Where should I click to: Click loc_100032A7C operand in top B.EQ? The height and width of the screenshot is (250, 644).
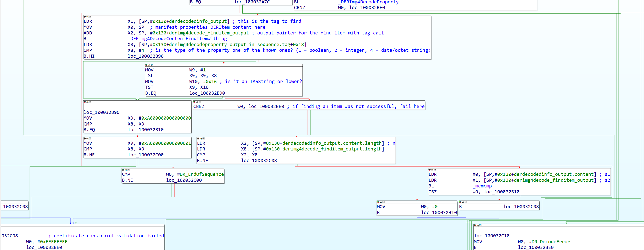tap(252, 2)
